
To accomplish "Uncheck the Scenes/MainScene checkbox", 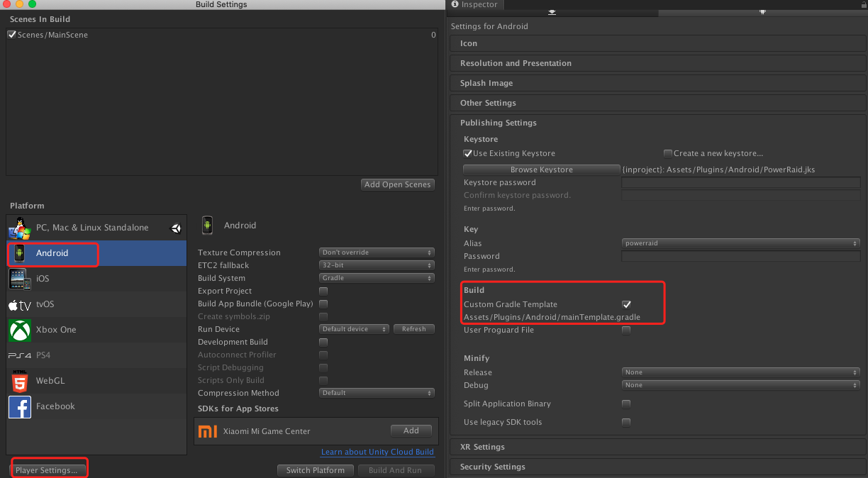I will [x=12, y=34].
